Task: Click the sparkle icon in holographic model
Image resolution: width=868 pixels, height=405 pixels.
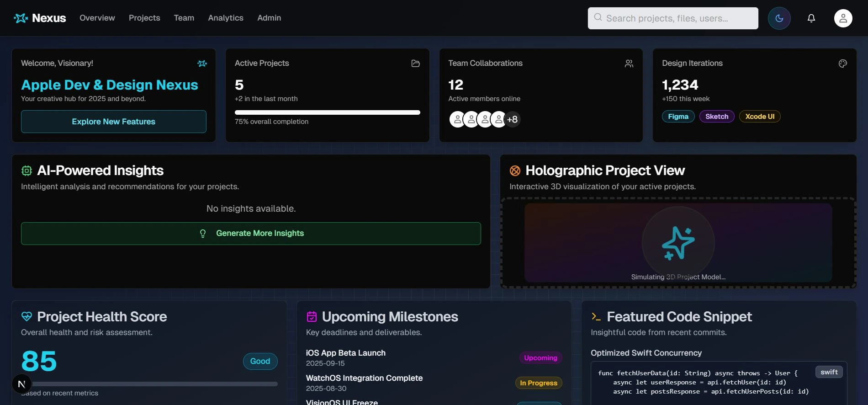Action: pyautogui.click(x=678, y=244)
